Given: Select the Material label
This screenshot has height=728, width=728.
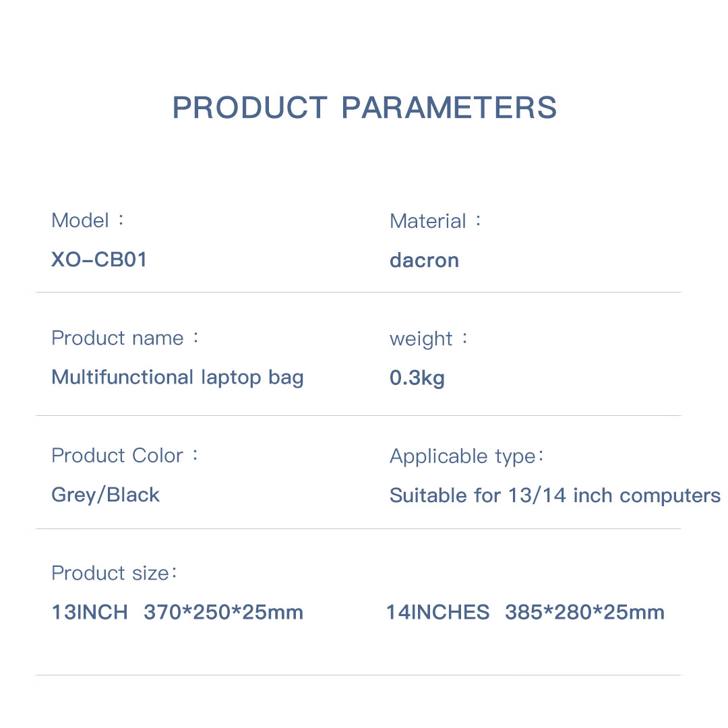Looking at the screenshot, I should click(428, 221).
